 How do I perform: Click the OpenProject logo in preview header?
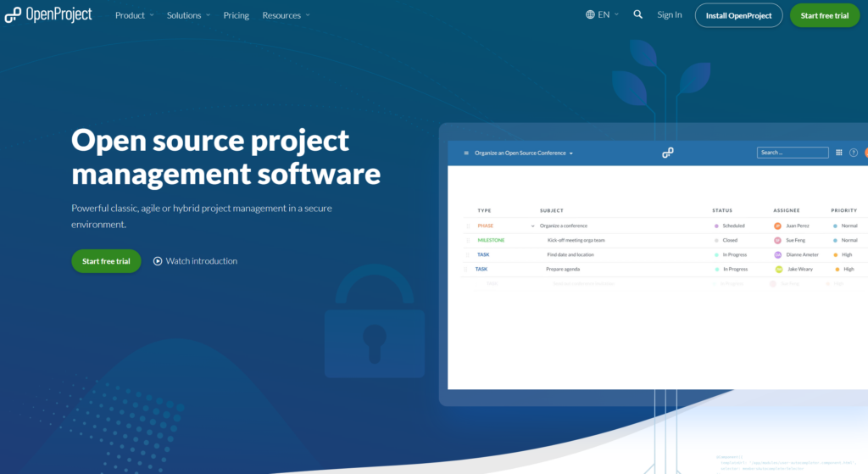(x=668, y=153)
